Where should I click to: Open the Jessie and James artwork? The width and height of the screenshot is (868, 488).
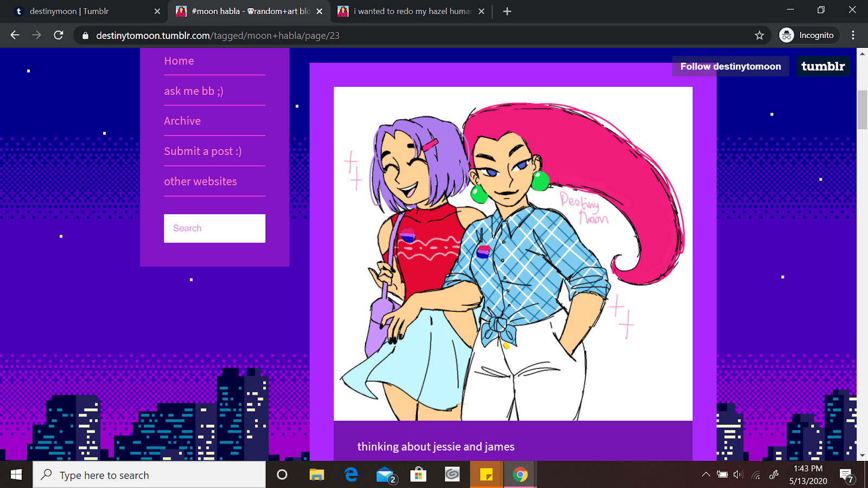pos(513,253)
